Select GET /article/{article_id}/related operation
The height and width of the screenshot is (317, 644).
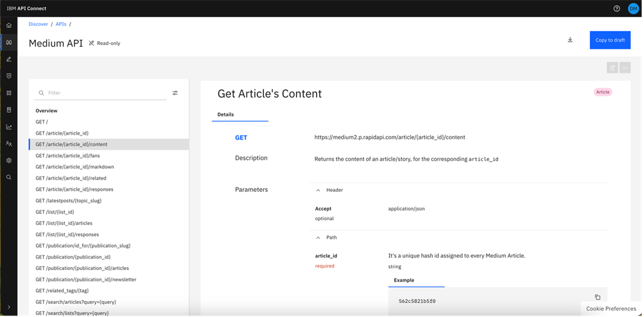tap(109, 178)
